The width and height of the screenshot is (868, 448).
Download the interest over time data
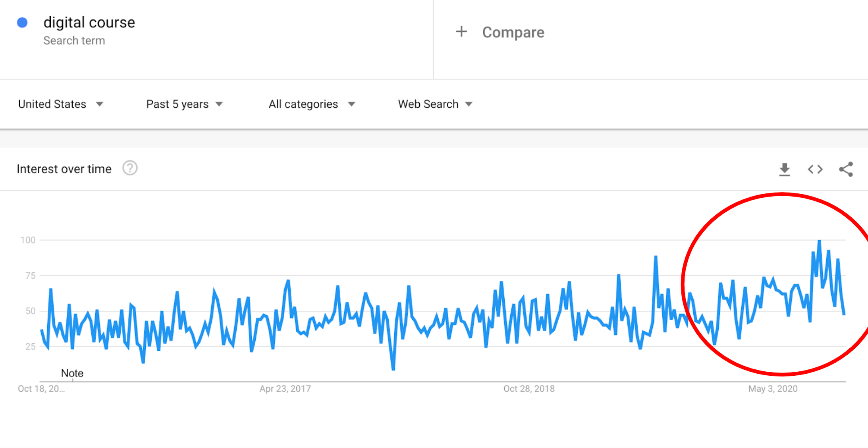784,169
